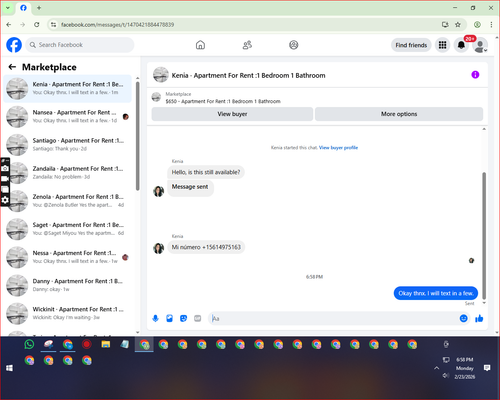The height and width of the screenshot is (400, 500).
Task: Click the 'Okay thnx, I will text' bubble
Action: [x=436, y=293]
